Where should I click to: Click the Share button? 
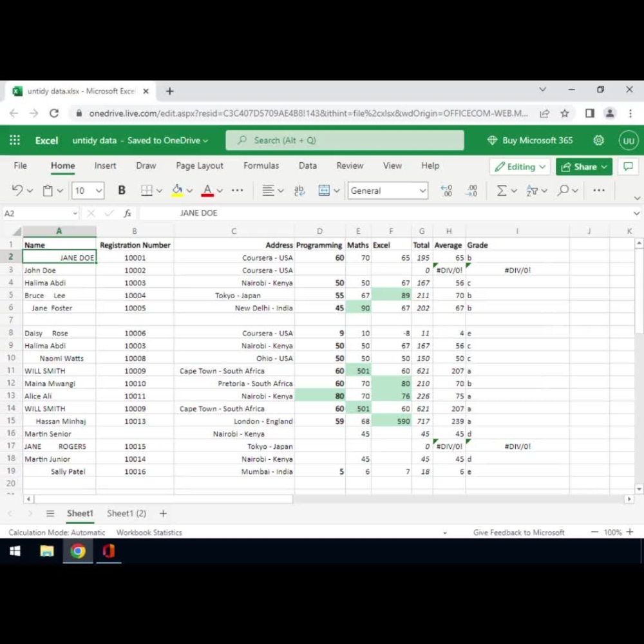coord(583,166)
